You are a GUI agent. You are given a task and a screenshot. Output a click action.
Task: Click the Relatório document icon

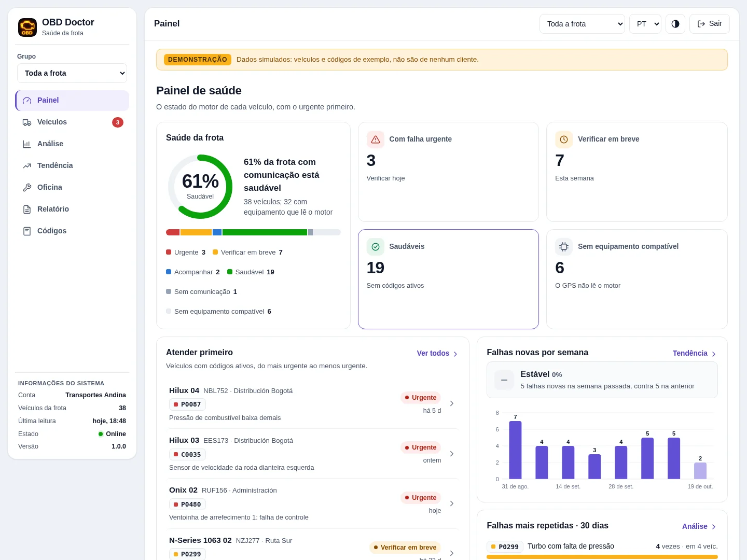(x=27, y=209)
